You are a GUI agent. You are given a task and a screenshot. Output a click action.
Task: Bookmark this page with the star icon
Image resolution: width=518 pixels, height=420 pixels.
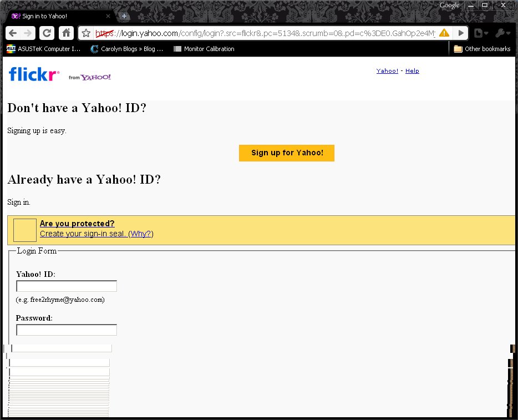[x=86, y=33]
